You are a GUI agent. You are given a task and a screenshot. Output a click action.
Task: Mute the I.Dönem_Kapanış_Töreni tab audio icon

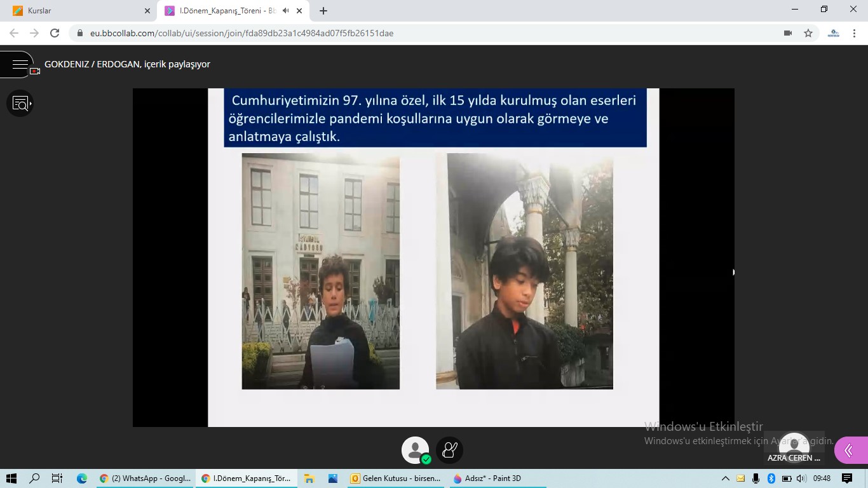pos(286,11)
